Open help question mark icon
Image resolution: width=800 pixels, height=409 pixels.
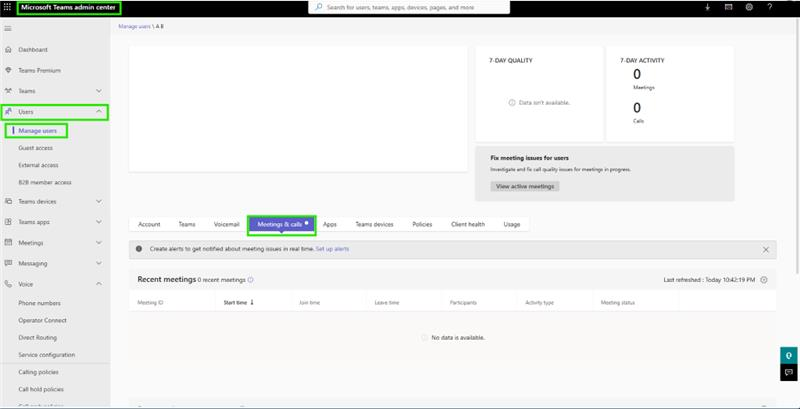(770, 7)
